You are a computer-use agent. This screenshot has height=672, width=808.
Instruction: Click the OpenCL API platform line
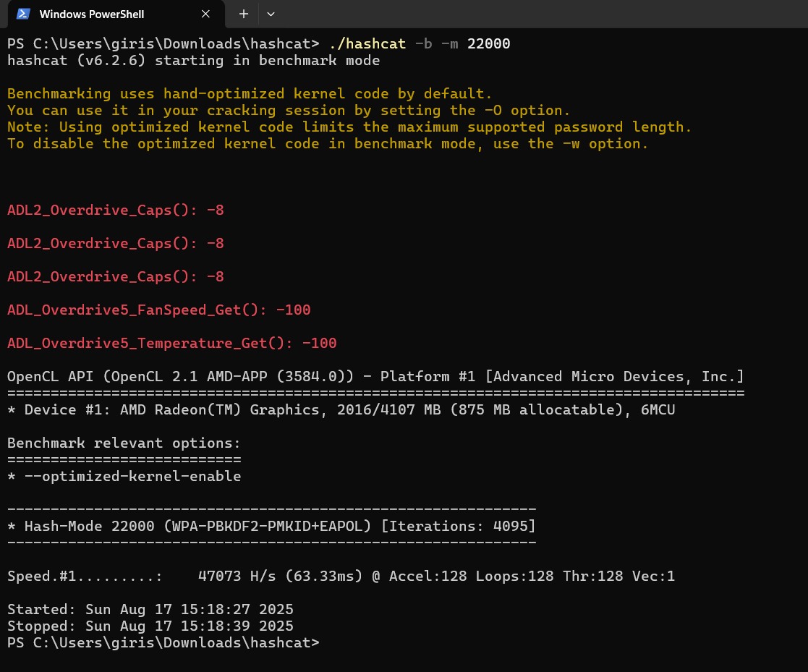pos(375,377)
